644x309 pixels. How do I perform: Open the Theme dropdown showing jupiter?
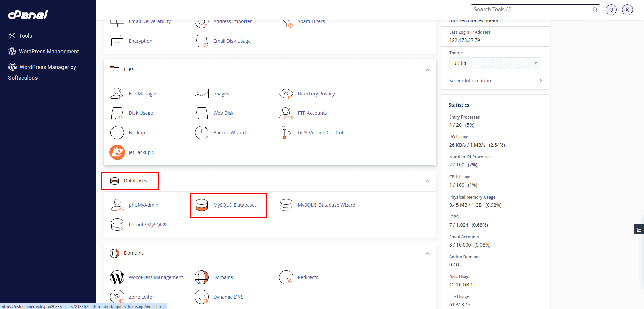point(494,63)
